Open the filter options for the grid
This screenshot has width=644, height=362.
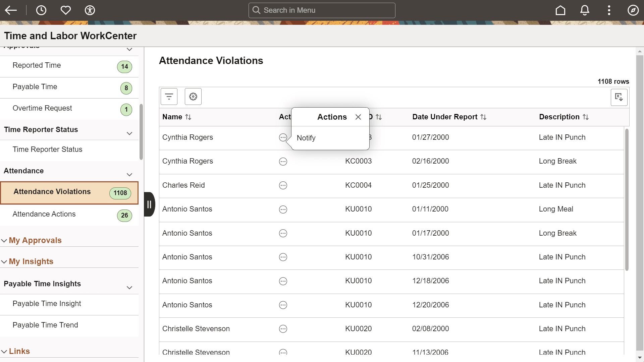tap(169, 97)
